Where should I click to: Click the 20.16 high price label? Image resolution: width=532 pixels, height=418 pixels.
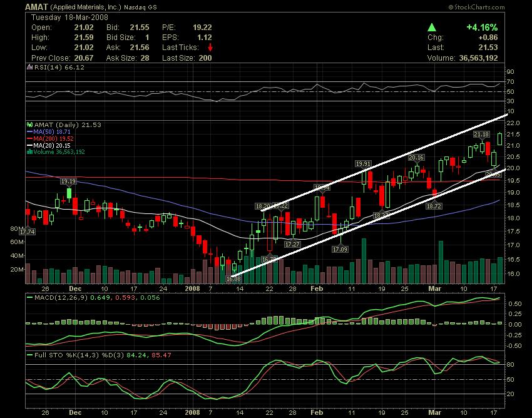(x=416, y=158)
